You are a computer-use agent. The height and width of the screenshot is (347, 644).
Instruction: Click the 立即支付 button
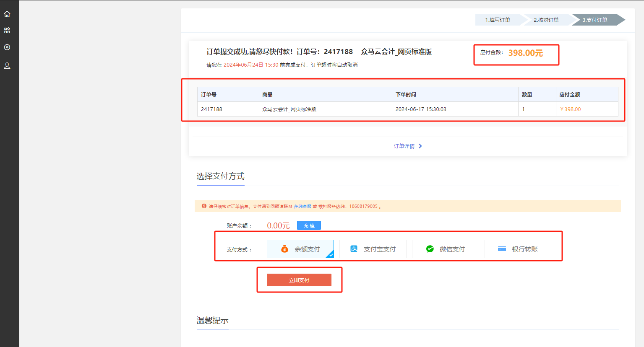coord(299,280)
